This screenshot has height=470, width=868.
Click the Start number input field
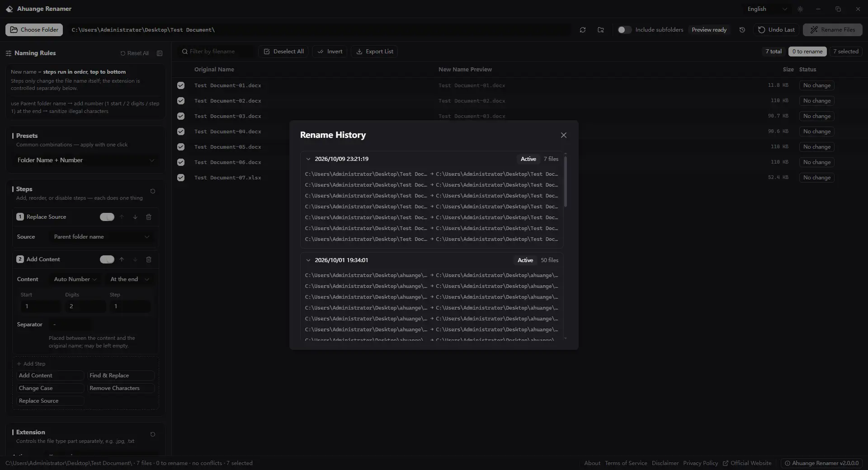tap(40, 306)
